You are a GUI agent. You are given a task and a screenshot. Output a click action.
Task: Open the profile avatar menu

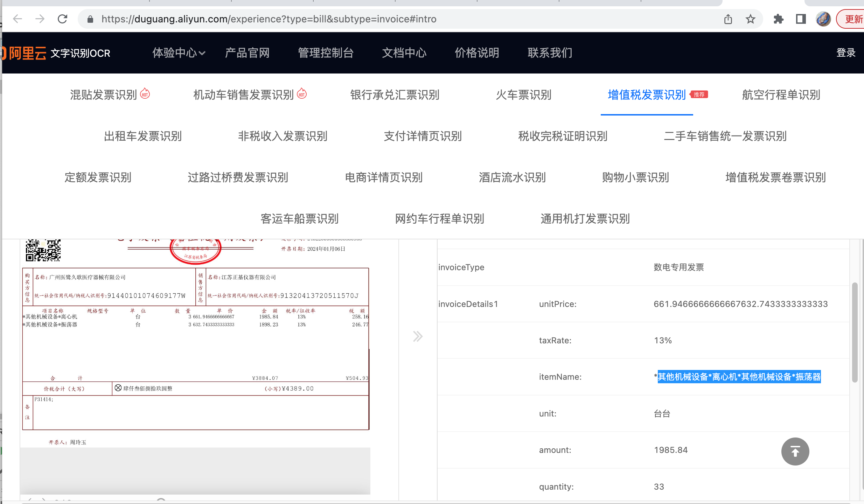tap(823, 19)
